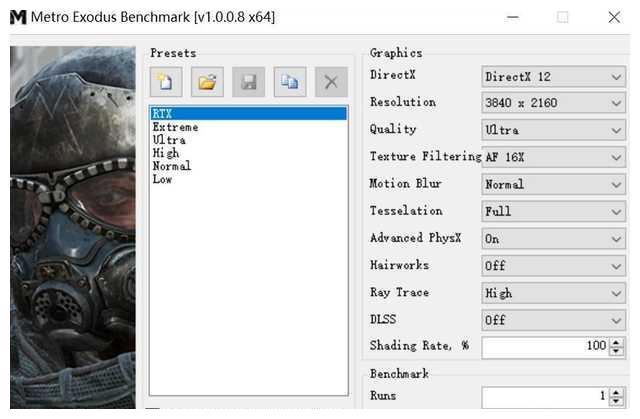Increase Shading Rate with the up arrow

click(616, 343)
